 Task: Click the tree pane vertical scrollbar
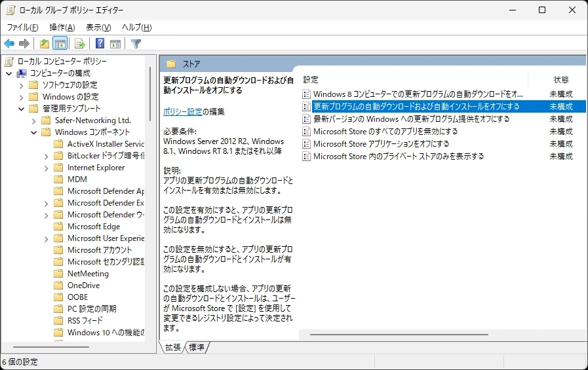click(x=150, y=94)
